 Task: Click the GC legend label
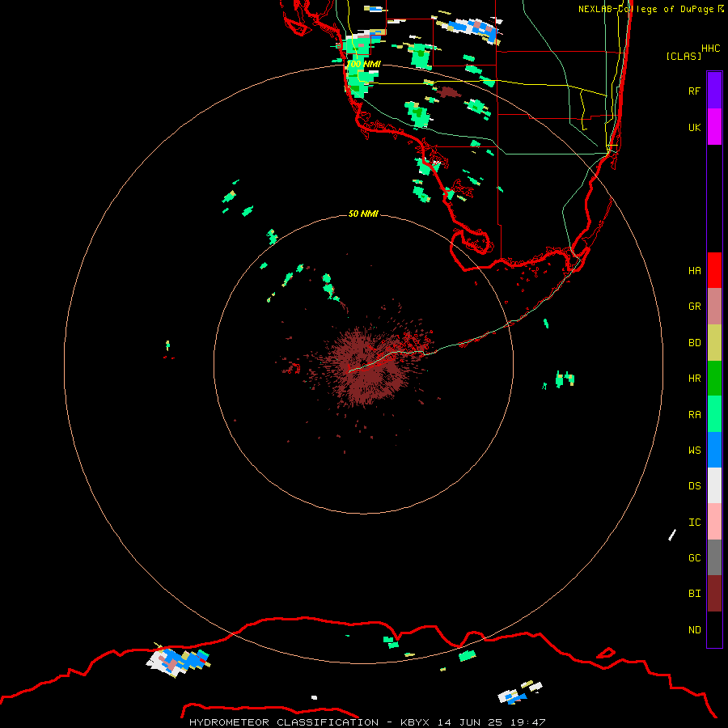click(x=694, y=557)
